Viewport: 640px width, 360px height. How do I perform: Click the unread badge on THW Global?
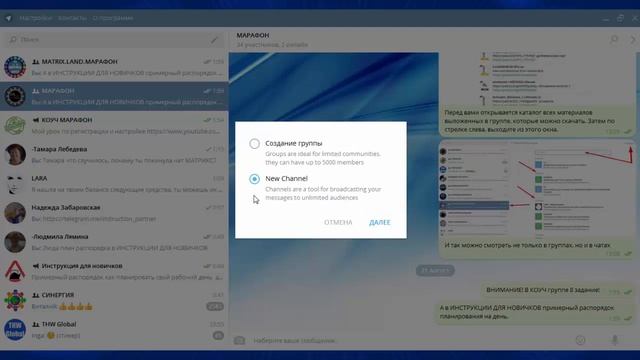[218, 336]
